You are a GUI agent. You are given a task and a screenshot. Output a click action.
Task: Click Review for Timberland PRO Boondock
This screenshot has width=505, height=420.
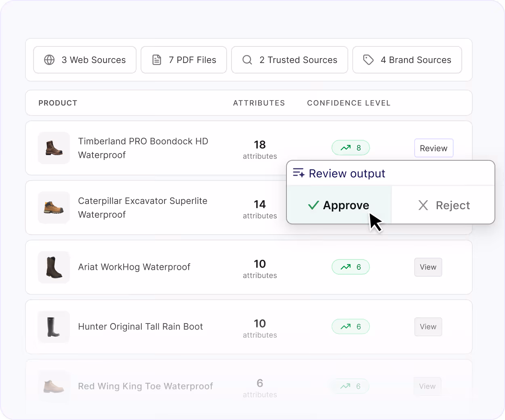tap(433, 148)
